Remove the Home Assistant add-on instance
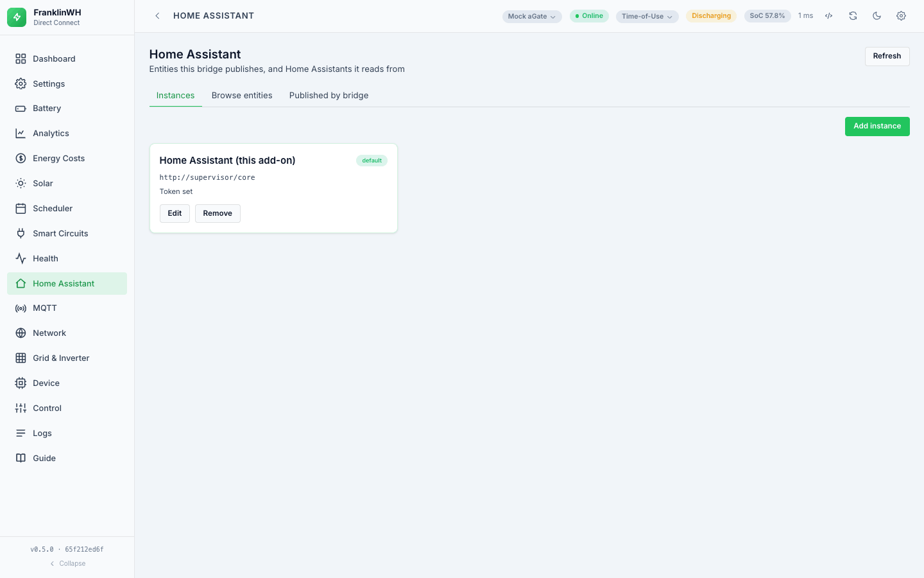924x578 pixels. click(x=218, y=213)
